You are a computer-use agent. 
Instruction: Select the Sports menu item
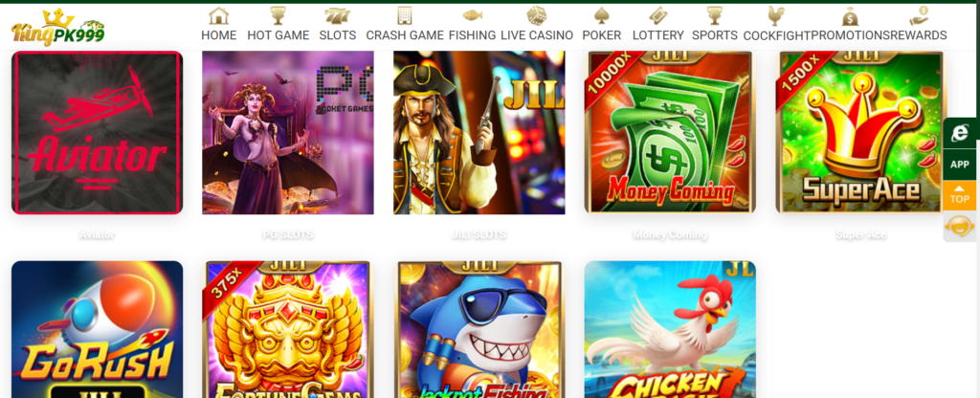[x=715, y=35]
